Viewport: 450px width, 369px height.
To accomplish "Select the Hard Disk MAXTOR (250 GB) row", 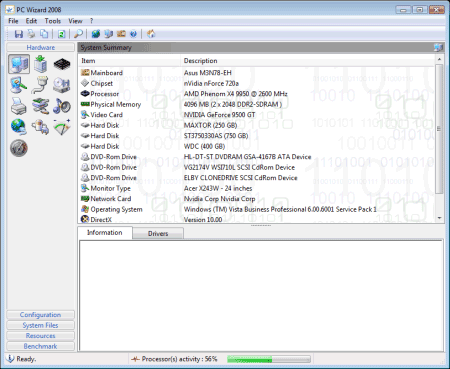I will 257,125.
